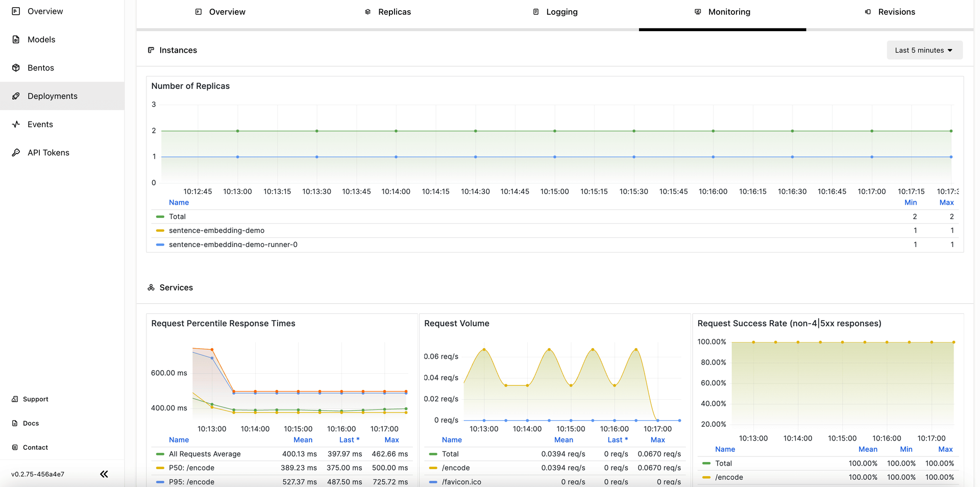Open the Models section in the sidebar
This screenshot has height=487, width=980.
[41, 39]
